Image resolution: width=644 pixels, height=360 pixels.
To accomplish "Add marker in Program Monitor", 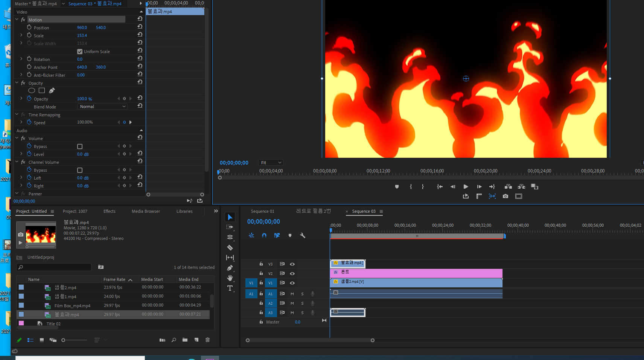I will pos(397,186).
